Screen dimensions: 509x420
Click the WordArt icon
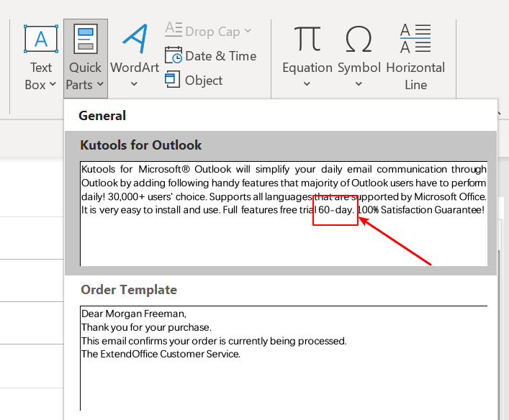(135, 39)
